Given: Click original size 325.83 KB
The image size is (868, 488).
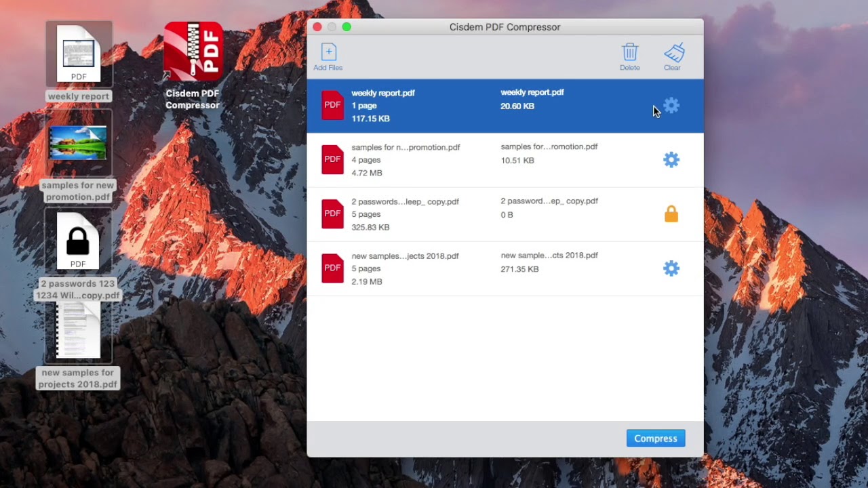Looking at the screenshot, I should (370, 227).
